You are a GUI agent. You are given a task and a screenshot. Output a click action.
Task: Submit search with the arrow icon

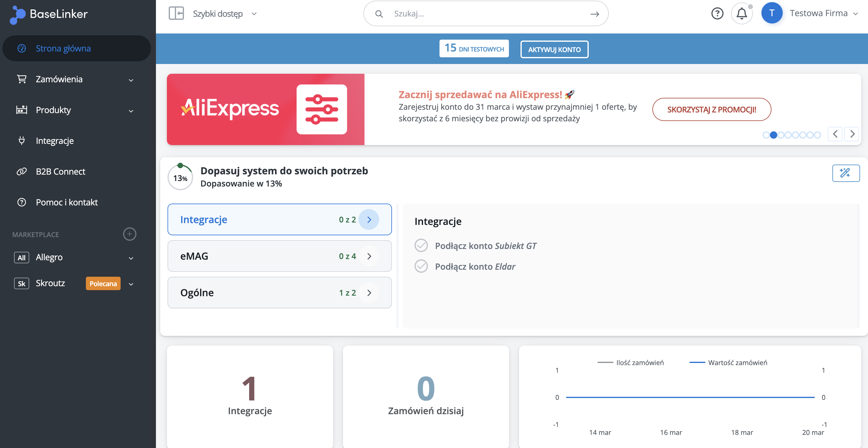[x=595, y=14]
